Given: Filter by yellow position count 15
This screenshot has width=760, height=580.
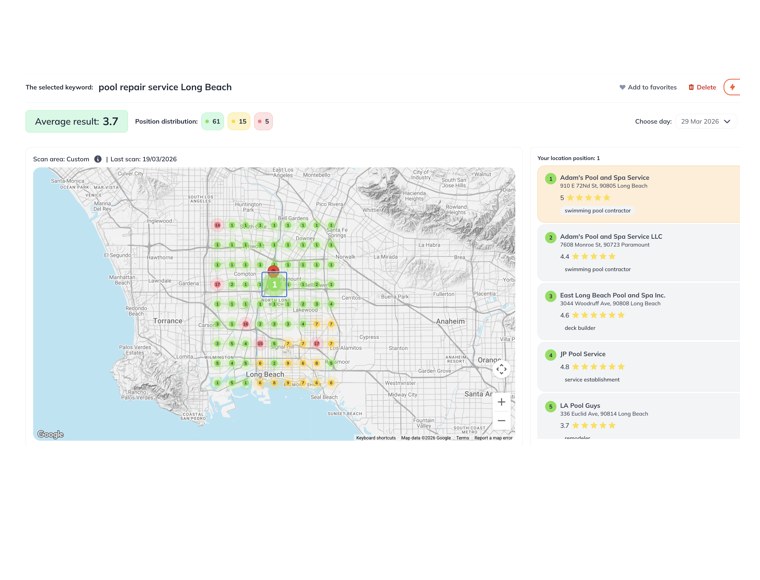Looking at the screenshot, I should click(x=239, y=122).
